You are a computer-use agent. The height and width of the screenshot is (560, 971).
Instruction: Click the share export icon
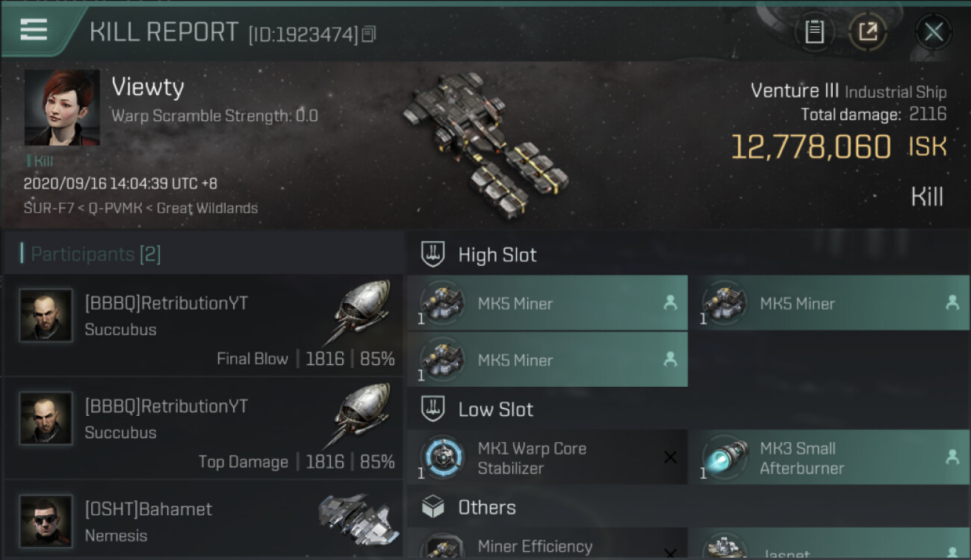tap(867, 31)
